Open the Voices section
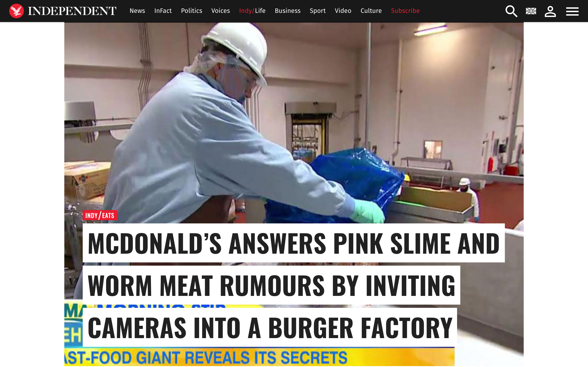The image size is (588, 367). pos(220,11)
